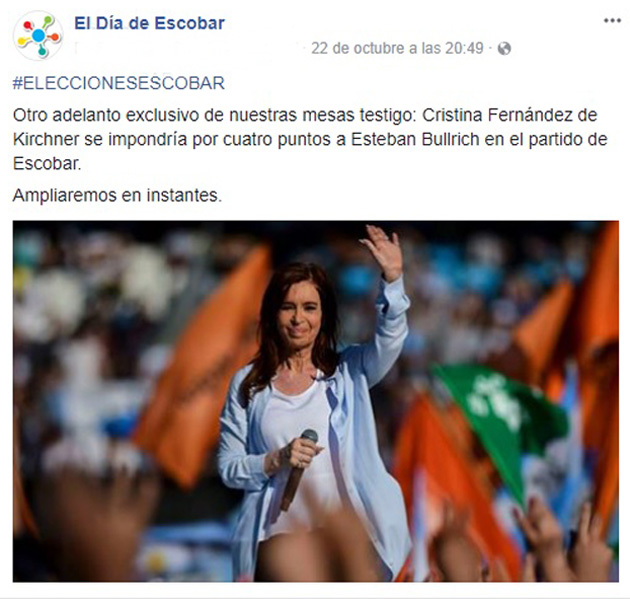The height and width of the screenshot is (599, 630).
Task: Click the El Día de Escobar page name
Action: [x=149, y=23]
